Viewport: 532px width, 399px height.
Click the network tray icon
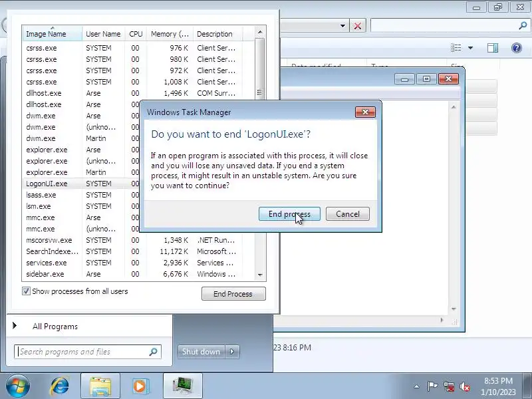point(449,386)
